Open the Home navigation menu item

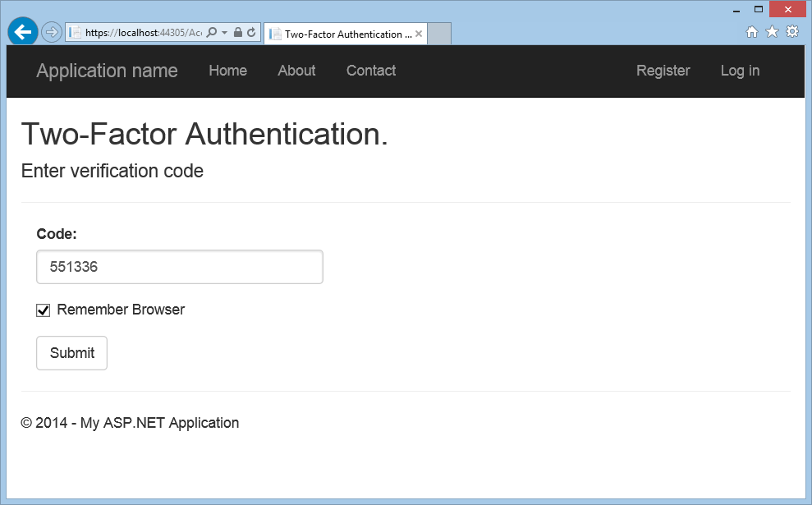[227, 71]
